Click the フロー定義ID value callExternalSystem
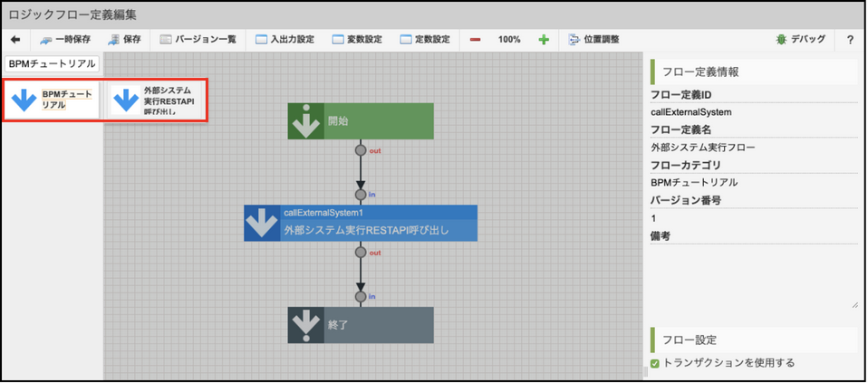 (690, 112)
